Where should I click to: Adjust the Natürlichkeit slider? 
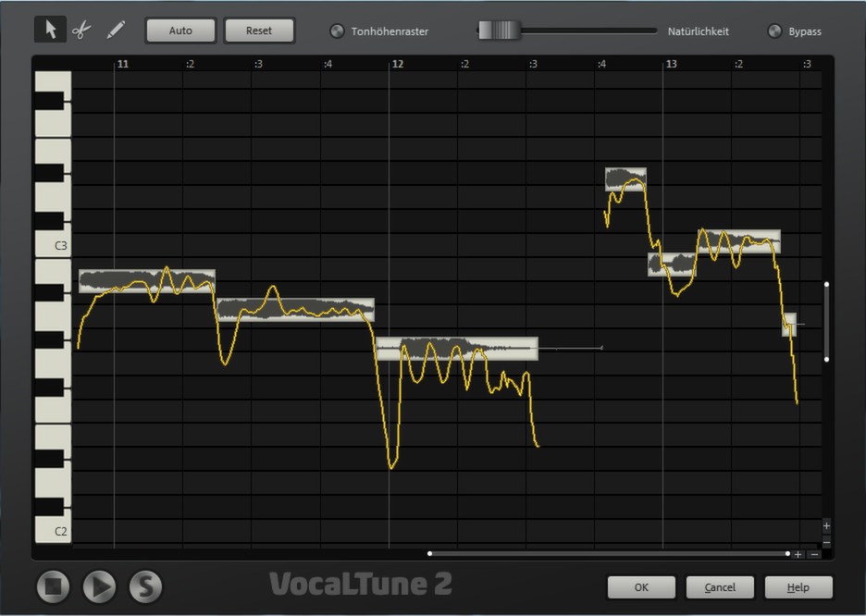pyautogui.click(x=497, y=29)
